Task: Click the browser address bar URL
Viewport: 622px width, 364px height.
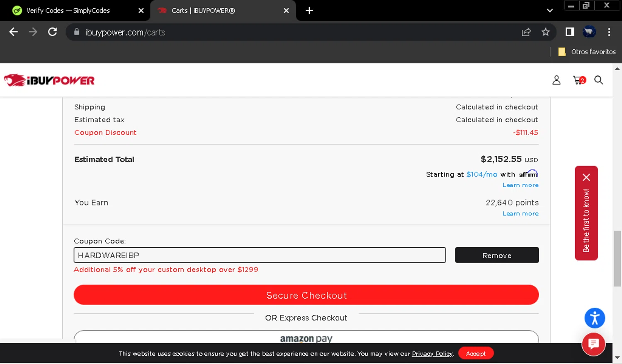Action: click(125, 32)
